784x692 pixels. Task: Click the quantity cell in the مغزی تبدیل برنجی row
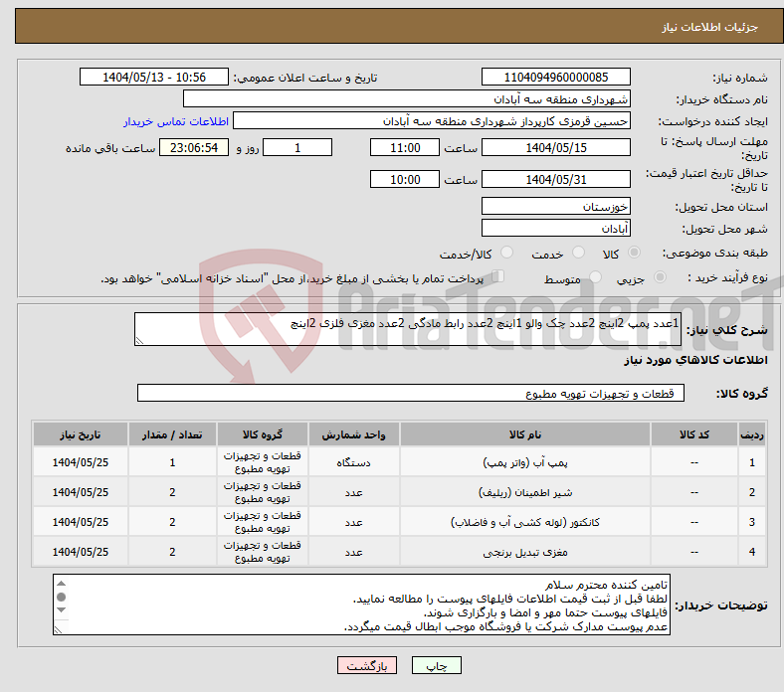[172, 552]
